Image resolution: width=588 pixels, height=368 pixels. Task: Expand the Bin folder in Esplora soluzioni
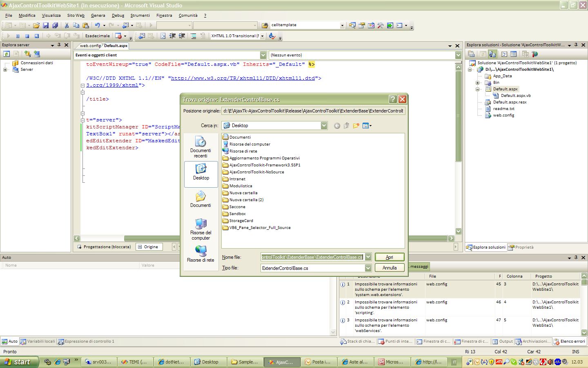[x=477, y=83]
